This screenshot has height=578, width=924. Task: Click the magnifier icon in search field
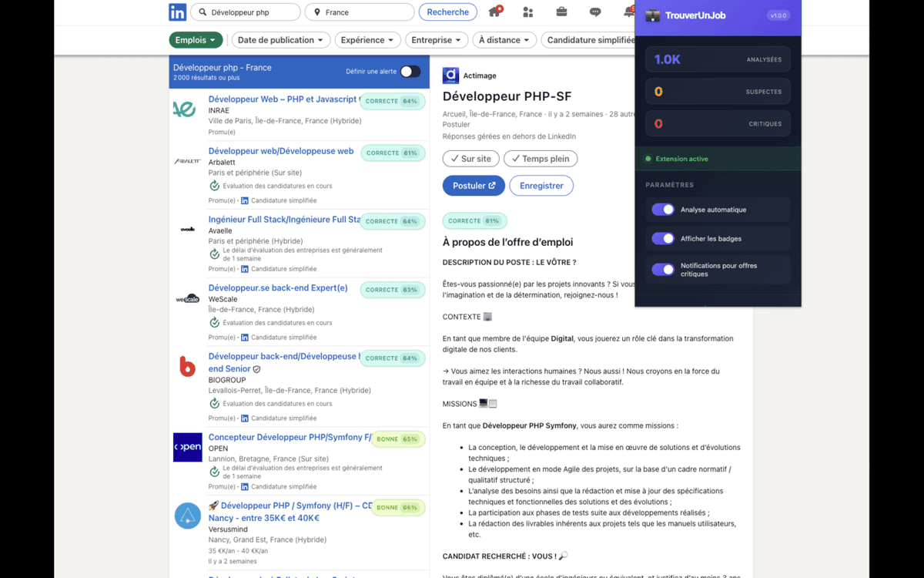click(x=203, y=12)
